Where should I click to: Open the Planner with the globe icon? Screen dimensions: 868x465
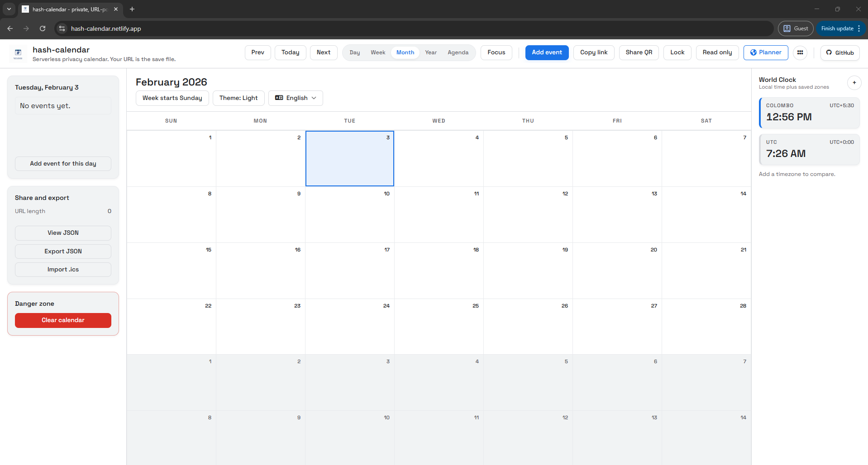click(765, 52)
